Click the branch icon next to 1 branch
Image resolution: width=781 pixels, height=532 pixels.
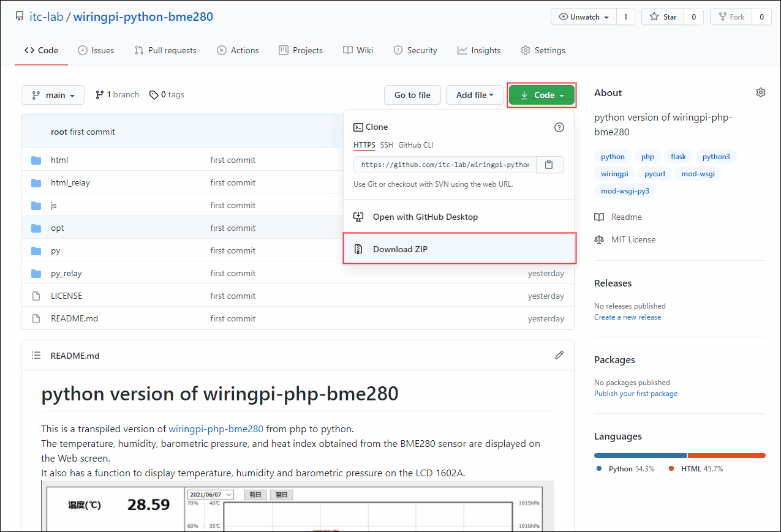point(99,95)
